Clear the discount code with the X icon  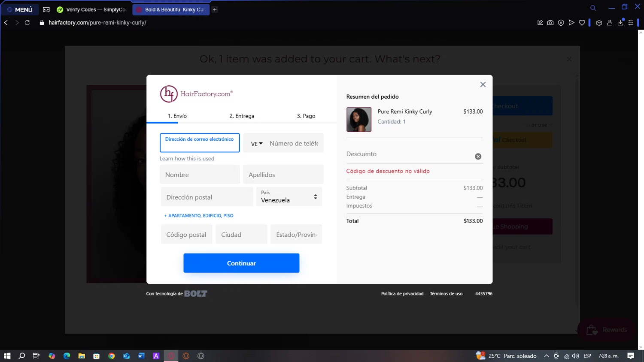coord(478,157)
